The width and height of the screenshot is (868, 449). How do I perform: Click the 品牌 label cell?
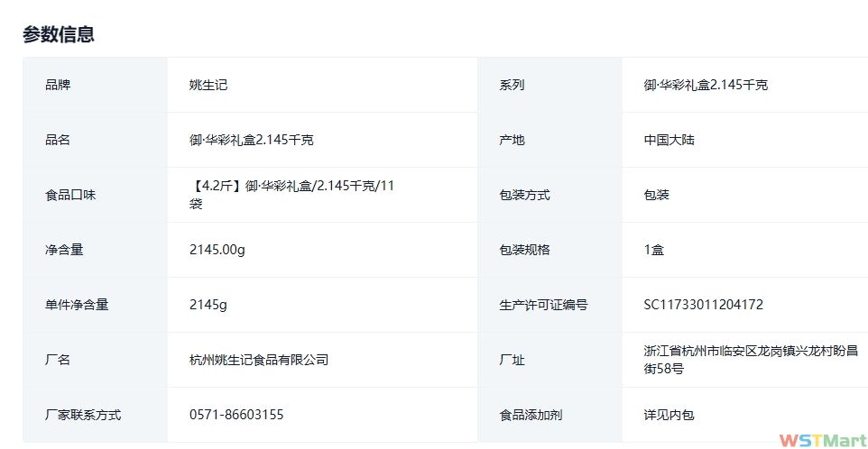click(58, 85)
